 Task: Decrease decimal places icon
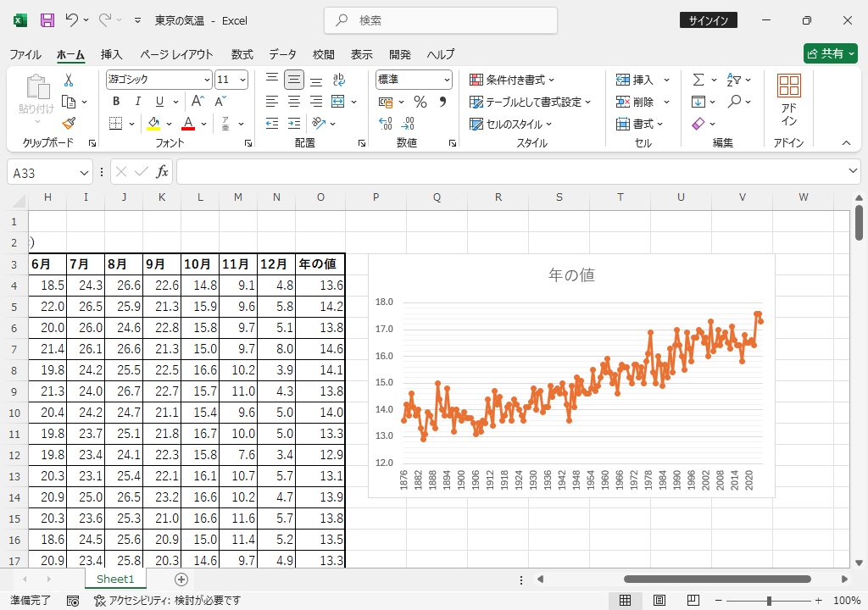(408, 124)
